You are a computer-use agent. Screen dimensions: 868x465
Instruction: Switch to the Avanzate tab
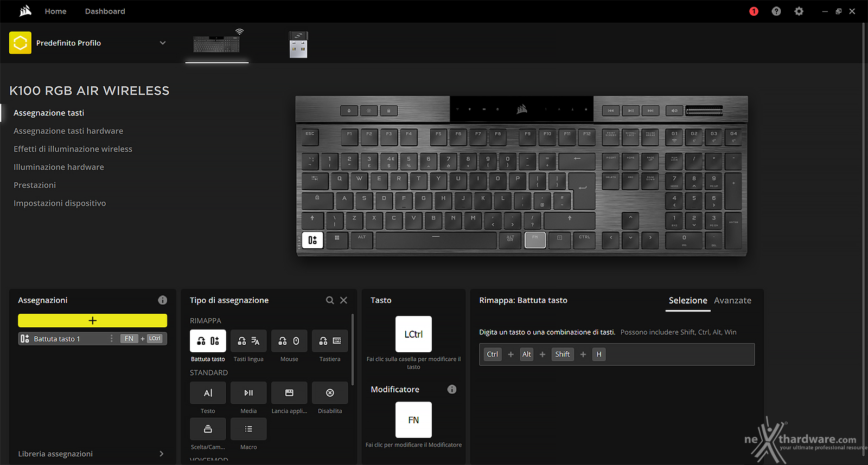click(x=732, y=300)
